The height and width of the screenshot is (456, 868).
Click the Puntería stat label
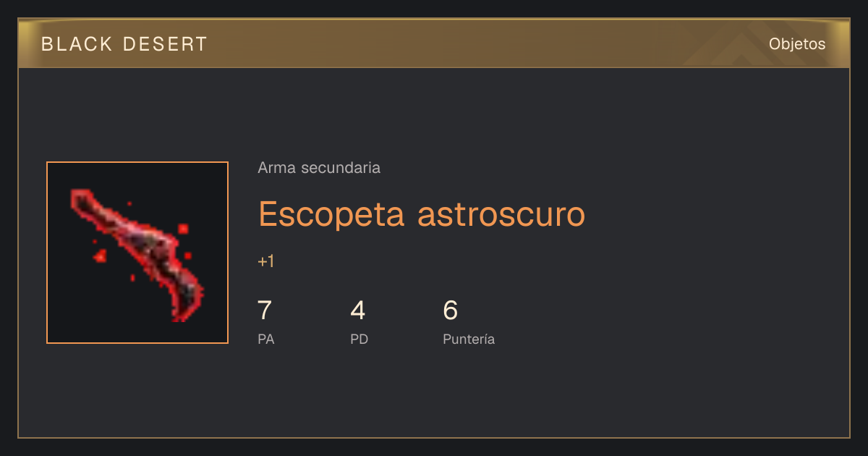click(x=469, y=339)
